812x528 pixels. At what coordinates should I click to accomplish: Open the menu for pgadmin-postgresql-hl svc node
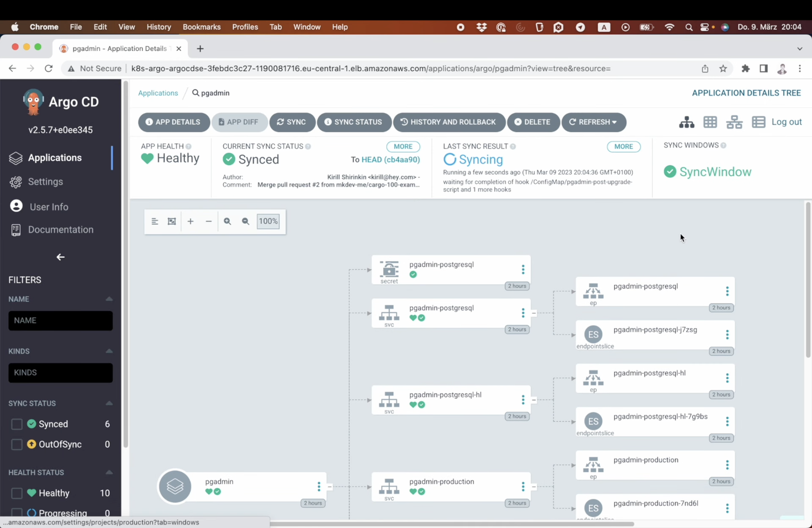(x=523, y=400)
